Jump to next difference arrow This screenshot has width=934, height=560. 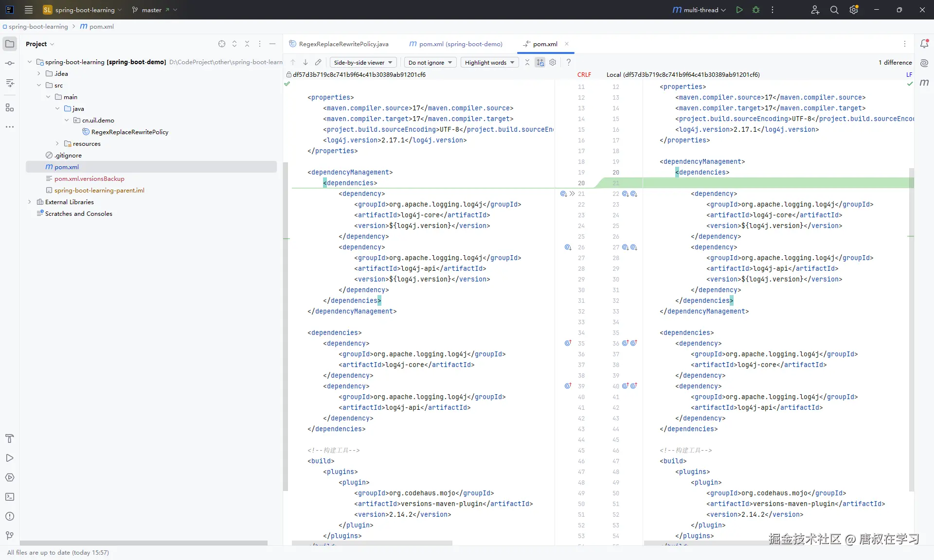(305, 62)
